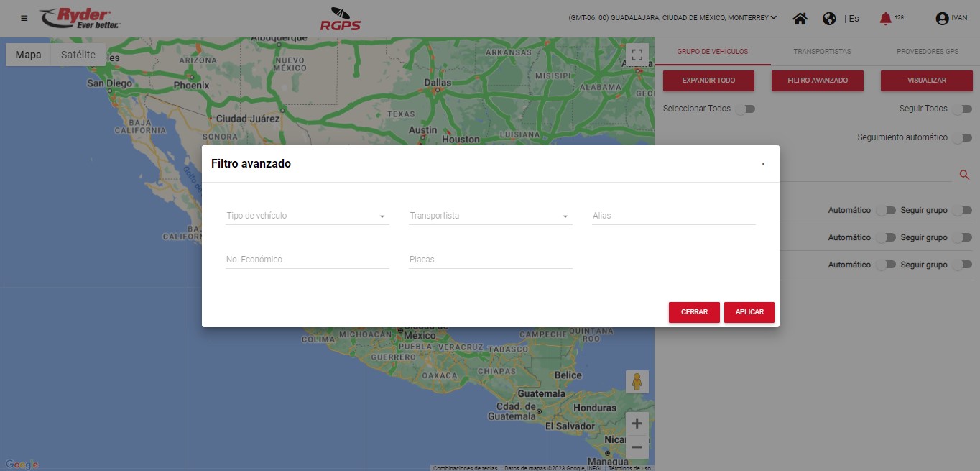Viewport: 980px width, 471px height.
Task: Enable the Seleccionar Todos switch
Action: pos(745,109)
